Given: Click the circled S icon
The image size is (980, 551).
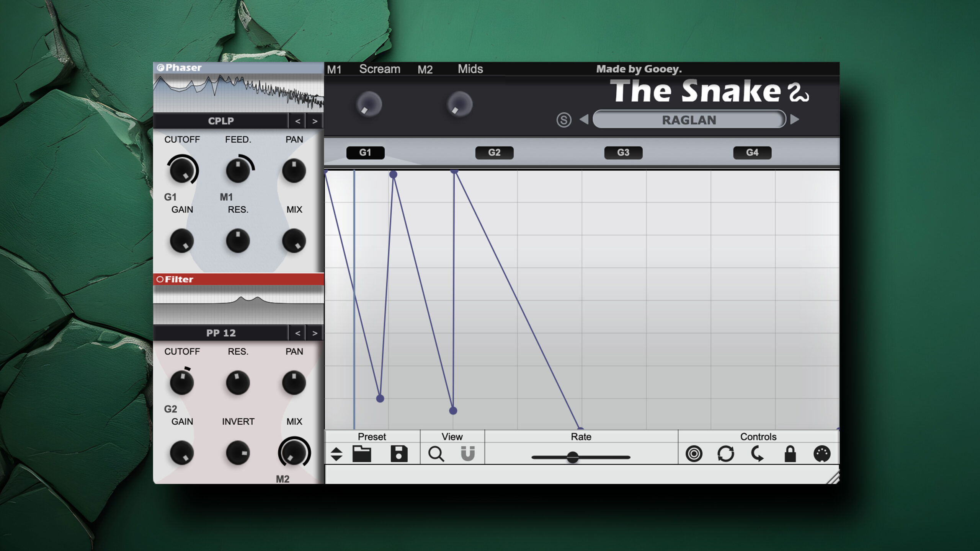Looking at the screenshot, I should tap(563, 120).
